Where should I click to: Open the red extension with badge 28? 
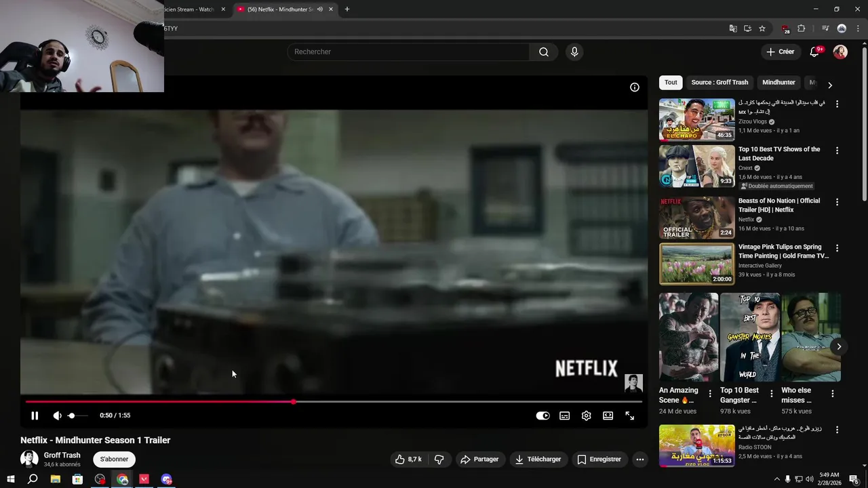point(785,29)
